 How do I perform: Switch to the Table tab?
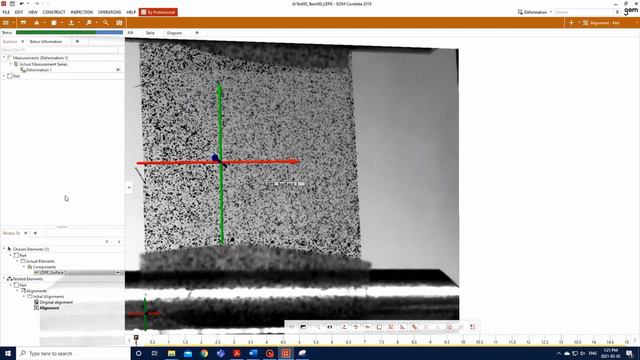pyautogui.click(x=150, y=33)
